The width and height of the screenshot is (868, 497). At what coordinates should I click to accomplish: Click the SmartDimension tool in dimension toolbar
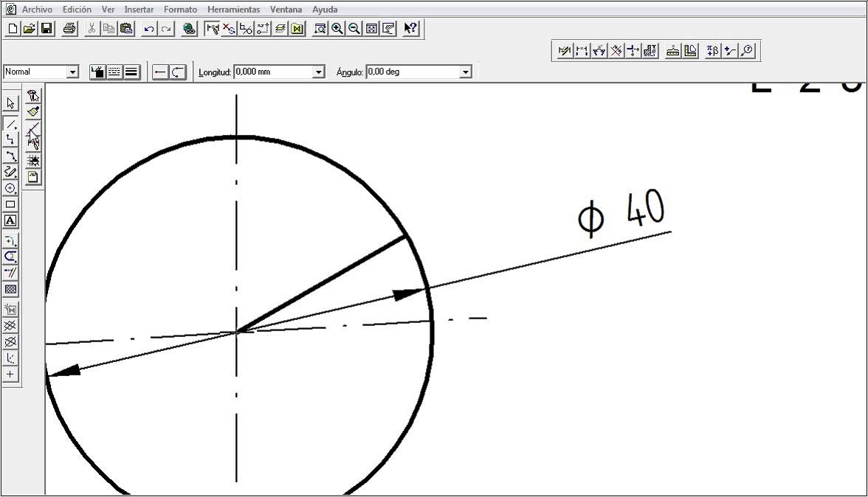click(564, 51)
